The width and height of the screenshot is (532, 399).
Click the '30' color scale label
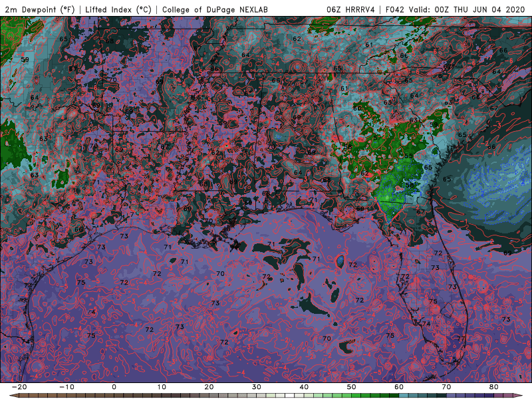pos(257,387)
